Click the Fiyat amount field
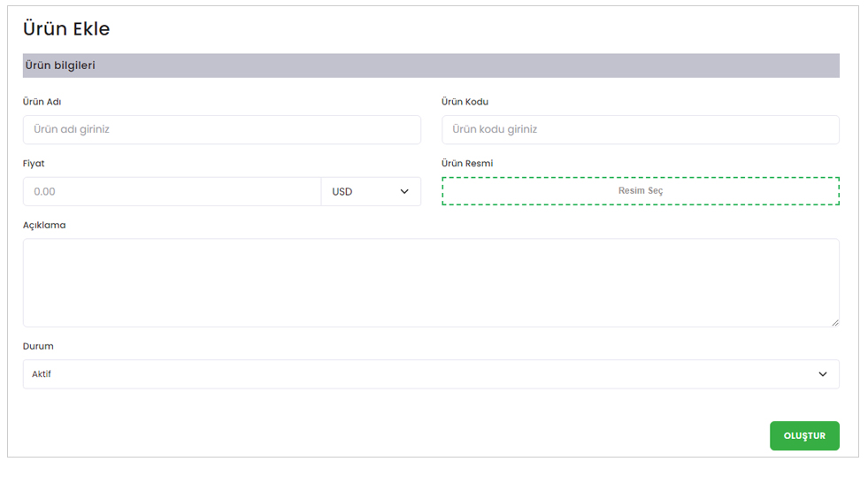The image size is (868, 477). click(172, 191)
